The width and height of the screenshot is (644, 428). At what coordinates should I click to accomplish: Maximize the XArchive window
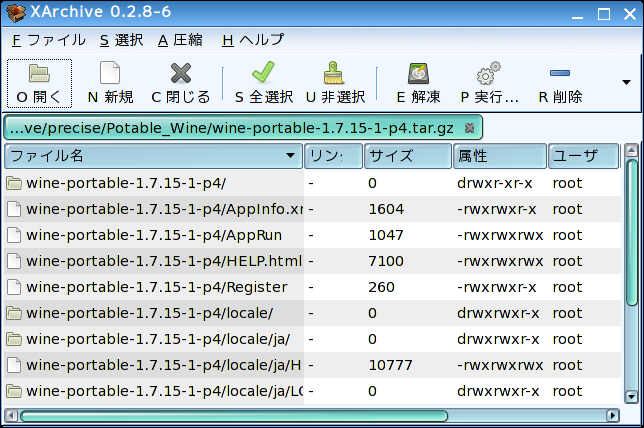604,14
